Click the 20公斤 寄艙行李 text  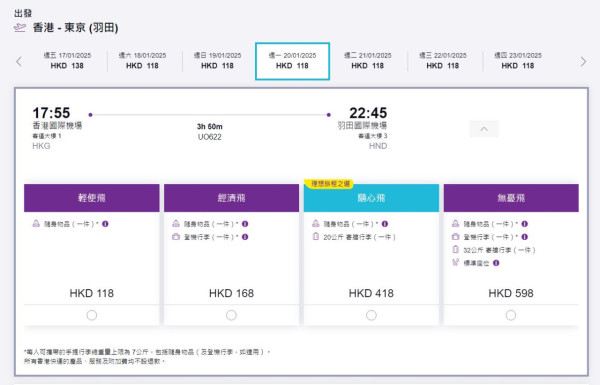[359, 237]
